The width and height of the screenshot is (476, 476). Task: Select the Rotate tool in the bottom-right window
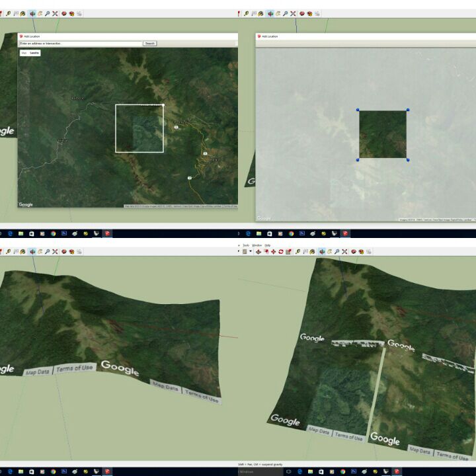pos(281,252)
